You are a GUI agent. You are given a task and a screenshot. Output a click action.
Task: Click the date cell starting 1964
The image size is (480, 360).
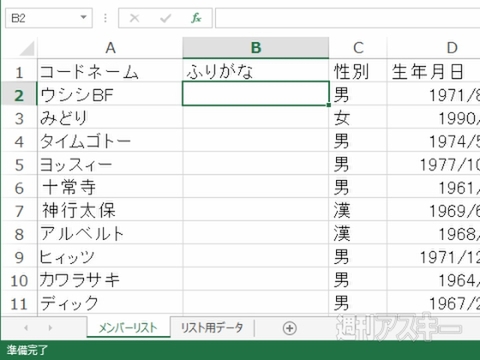(434, 280)
